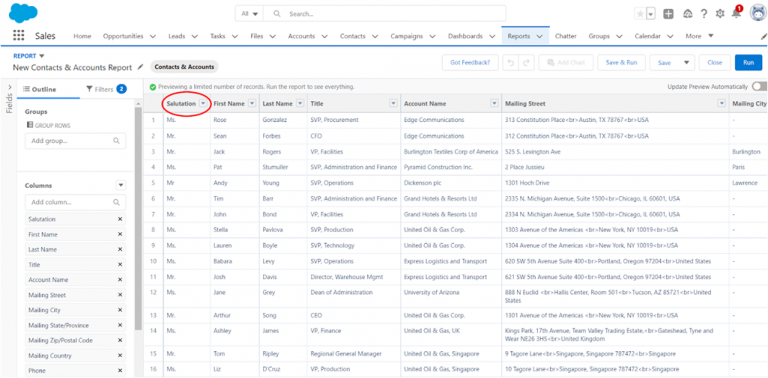Open the Help question mark icon
The height and width of the screenshot is (378, 768).
[x=704, y=14]
